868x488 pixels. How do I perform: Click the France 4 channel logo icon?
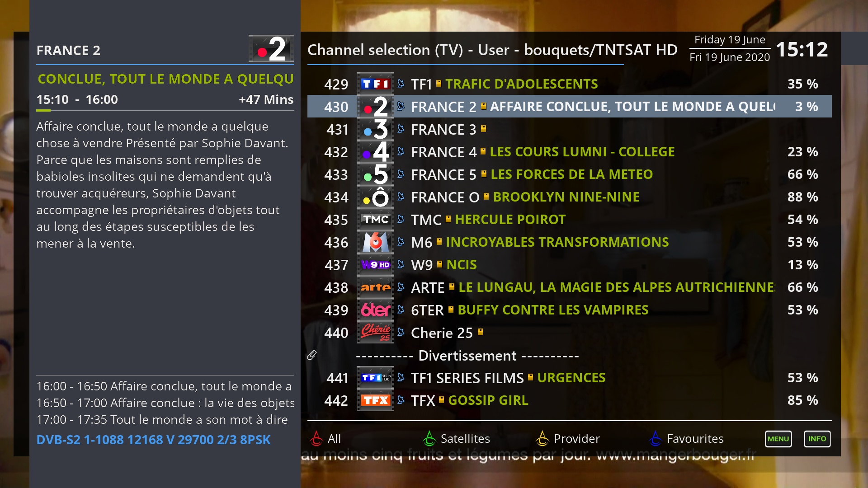(x=374, y=152)
